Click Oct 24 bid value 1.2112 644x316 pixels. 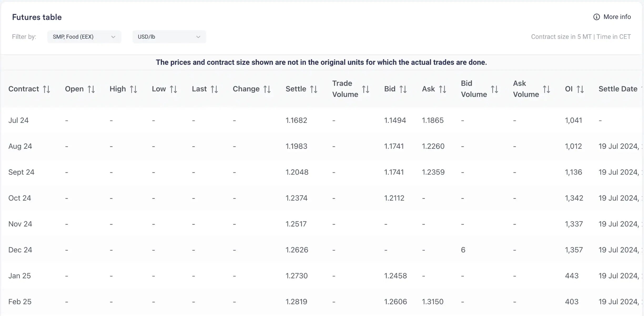click(x=394, y=198)
